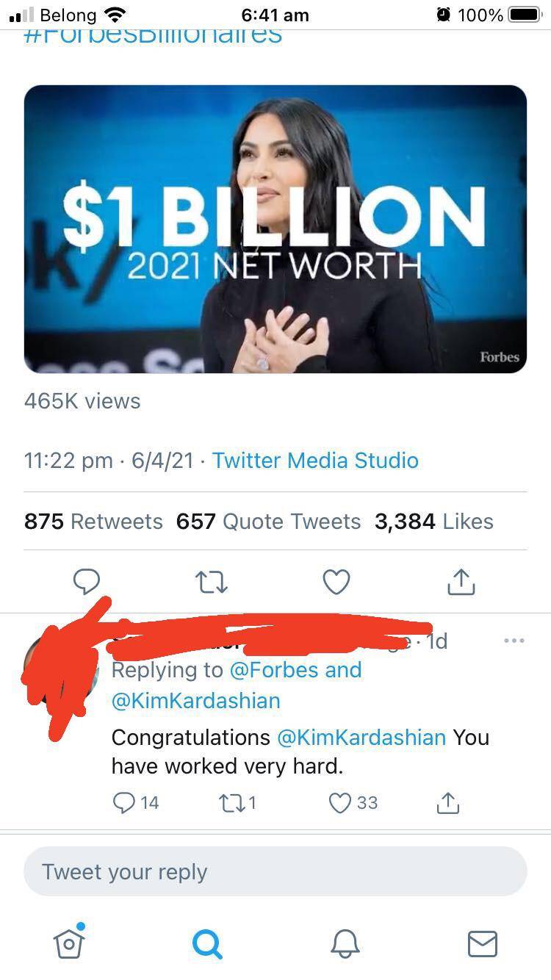Screen dimensions: 551x980
Task: Tap the Tweet your reply field
Action: (x=275, y=872)
